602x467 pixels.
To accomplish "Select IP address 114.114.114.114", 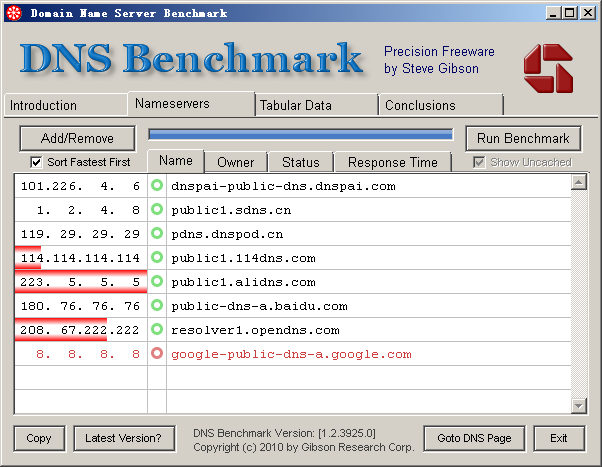I will click(x=80, y=258).
